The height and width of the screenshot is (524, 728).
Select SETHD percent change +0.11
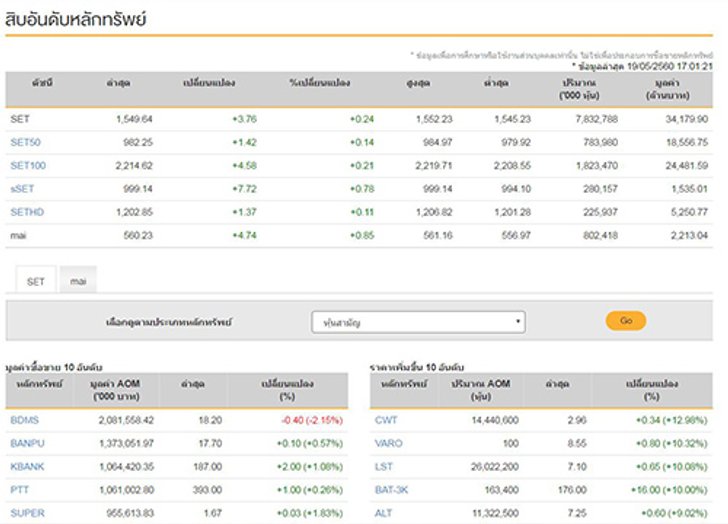tap(362, 212)
